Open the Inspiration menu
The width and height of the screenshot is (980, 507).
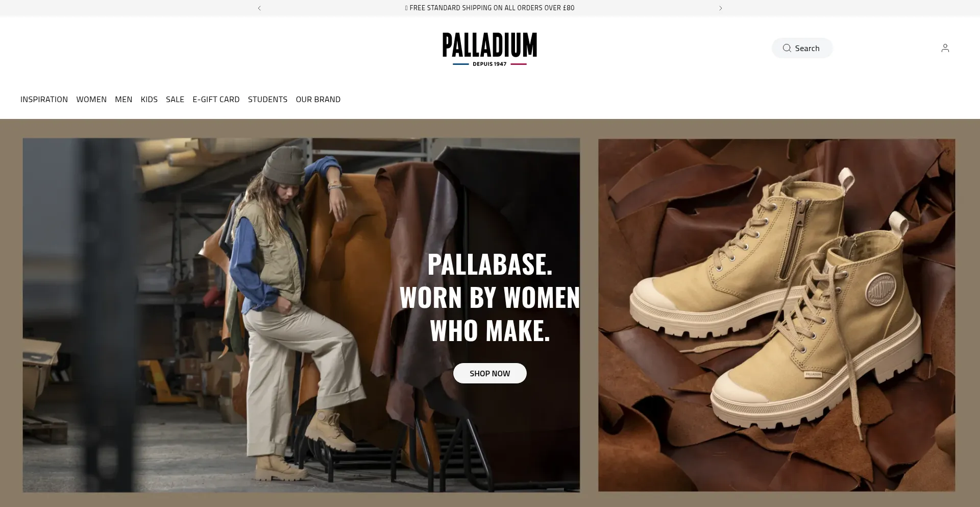(44, 100)
